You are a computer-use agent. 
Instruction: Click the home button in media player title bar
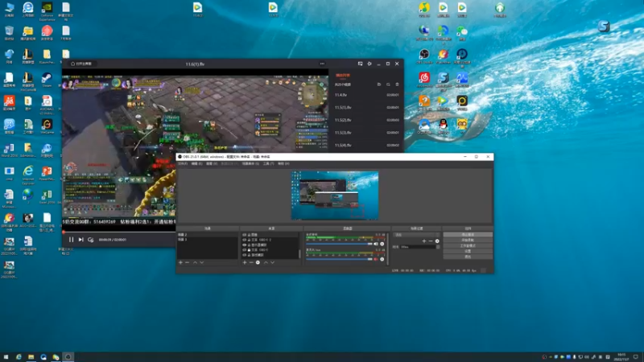(81, 64)
